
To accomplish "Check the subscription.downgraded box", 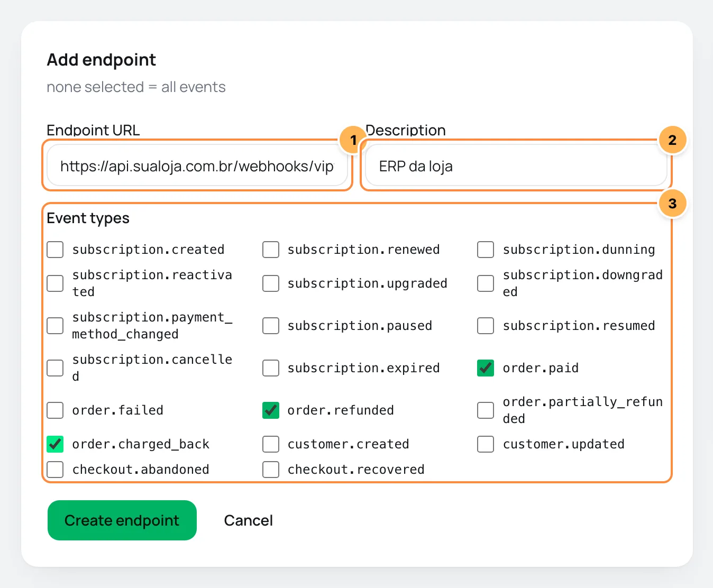I will pyautogui.click(x=486, y=283).
